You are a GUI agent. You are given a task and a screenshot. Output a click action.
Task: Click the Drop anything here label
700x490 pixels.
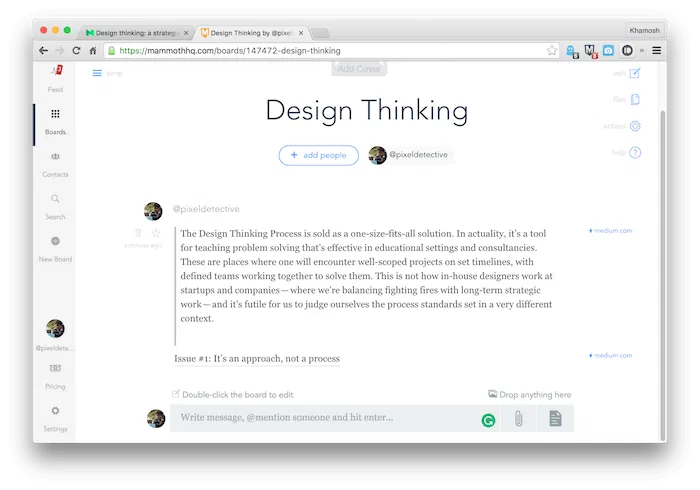click(x=530, y=394)
